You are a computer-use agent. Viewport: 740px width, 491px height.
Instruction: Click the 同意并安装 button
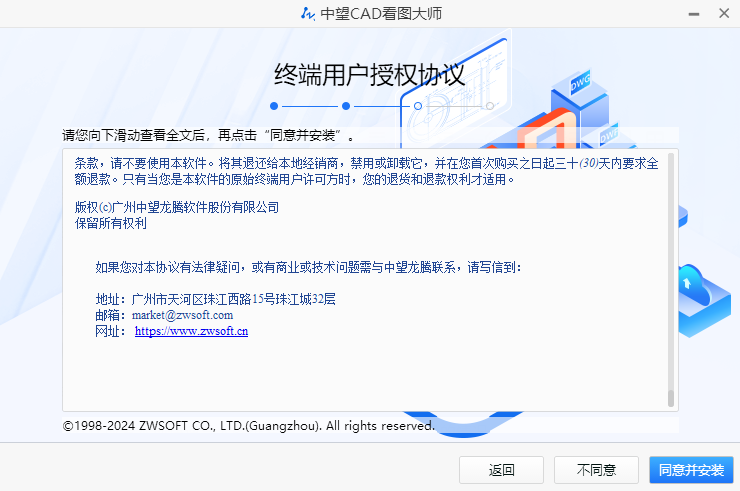click(691, 470)
